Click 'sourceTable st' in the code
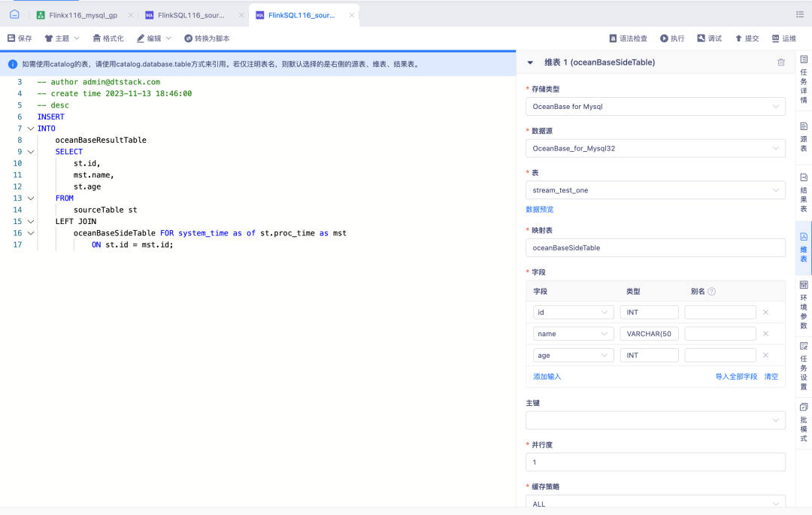 click(105, 210)
